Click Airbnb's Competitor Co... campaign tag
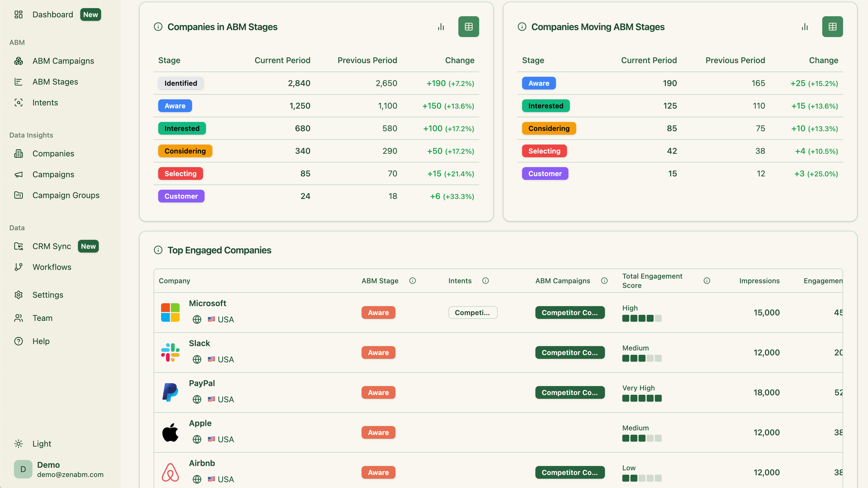This screenshot has width=868, height=488. coord(570,473)
